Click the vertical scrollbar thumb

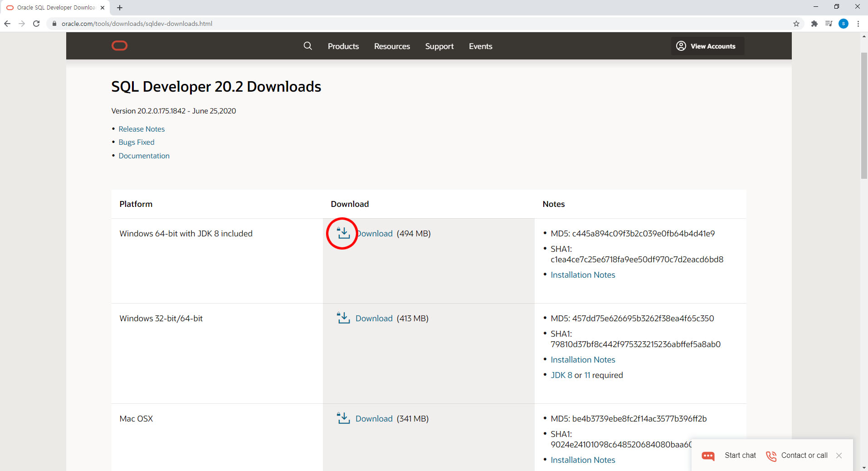click(x=864, y=116)
